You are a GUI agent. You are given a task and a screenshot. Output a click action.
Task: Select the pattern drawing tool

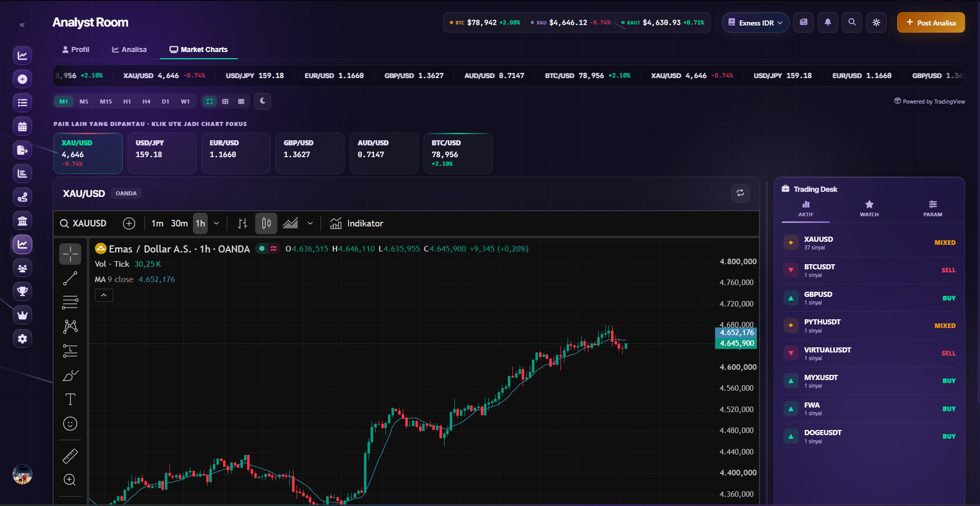(70, 326)
